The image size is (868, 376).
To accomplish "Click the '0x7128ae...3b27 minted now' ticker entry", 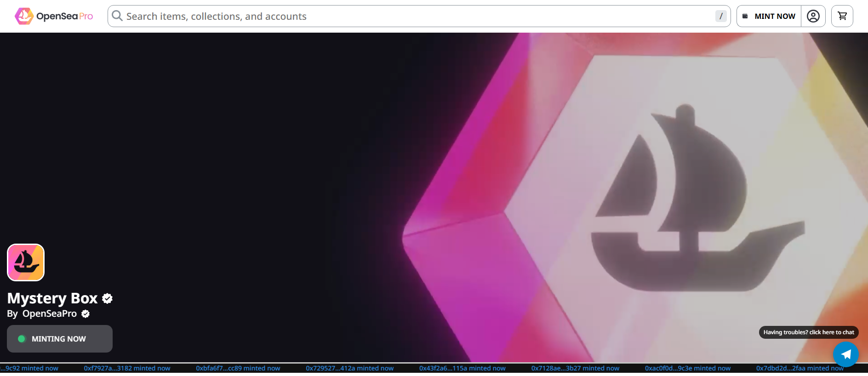I will (575, 368).
